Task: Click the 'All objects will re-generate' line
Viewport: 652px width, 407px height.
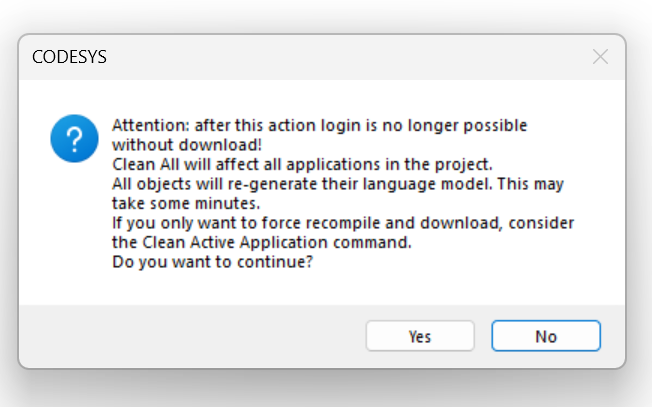Action: coord(338,184)
